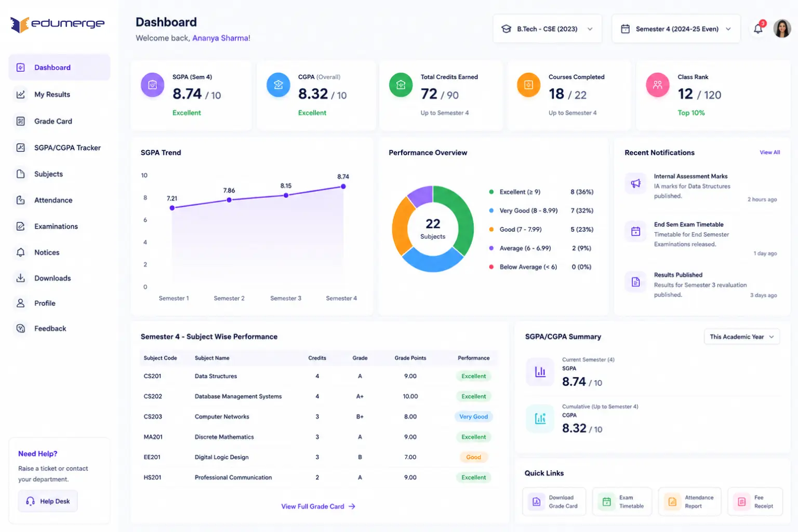Click the Feedback sidebar icon
This screenshot has width=798, height=532.
pyautogui.click(x=21, y=328)
